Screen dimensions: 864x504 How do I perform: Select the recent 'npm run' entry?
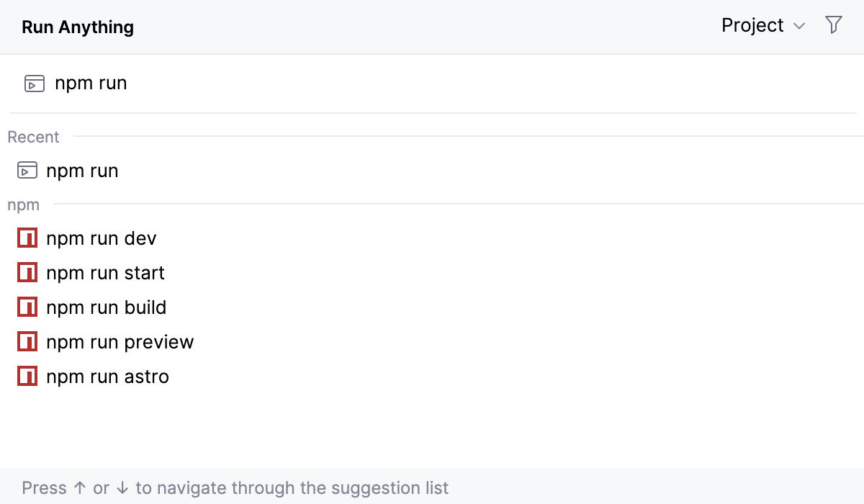click(82, 171)
